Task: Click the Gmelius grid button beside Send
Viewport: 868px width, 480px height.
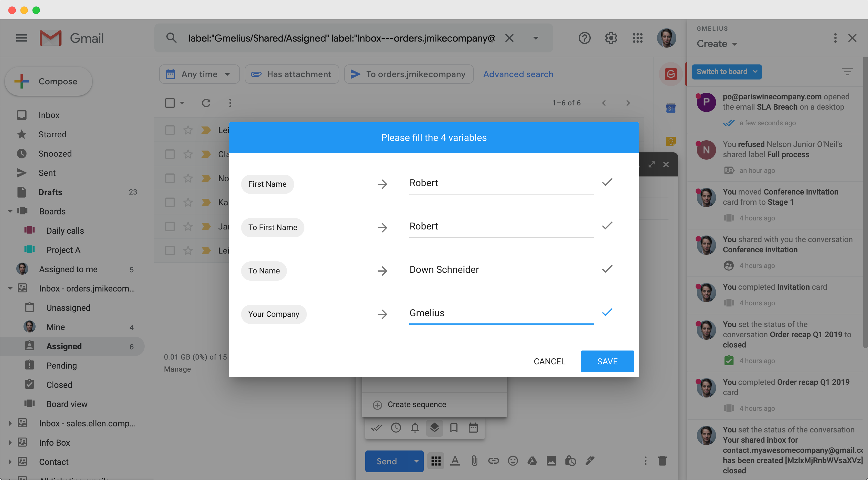Action: [x=436, y=461]
